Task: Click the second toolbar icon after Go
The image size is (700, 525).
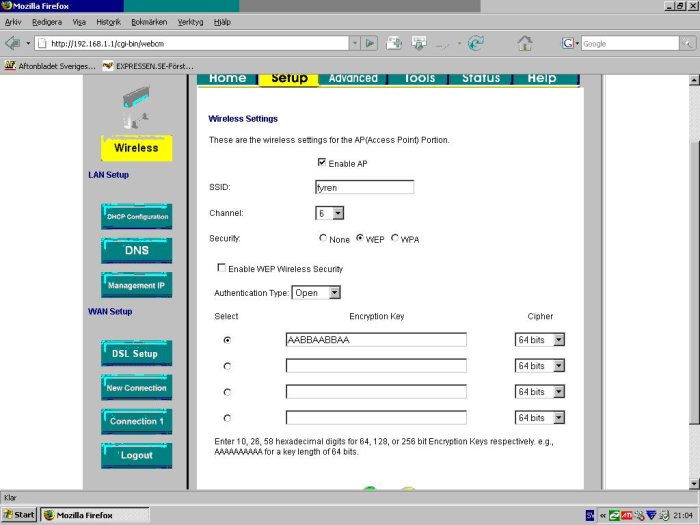Action: 419,43
